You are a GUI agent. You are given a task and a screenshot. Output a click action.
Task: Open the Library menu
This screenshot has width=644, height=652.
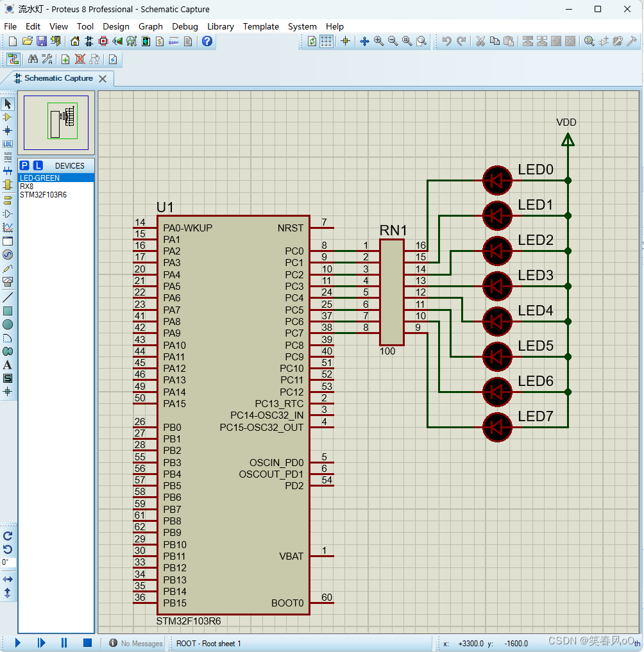[x=221, y=26]
